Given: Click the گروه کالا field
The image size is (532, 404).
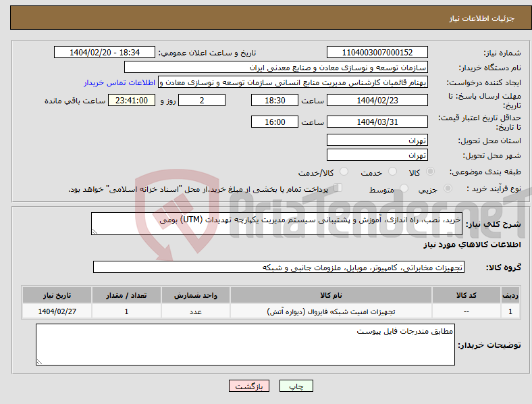Looking at the screenshot, I should pos(279,267).
